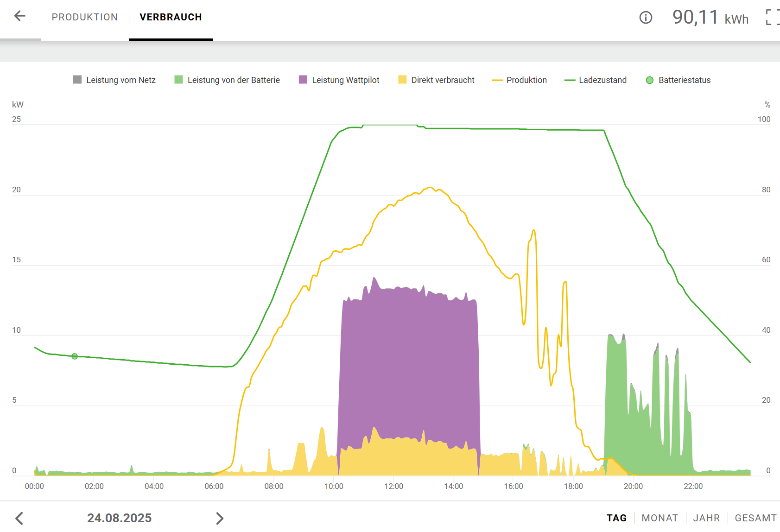
Task: Open the info icon next to 90,11 kWh
Action: point(646,18)
